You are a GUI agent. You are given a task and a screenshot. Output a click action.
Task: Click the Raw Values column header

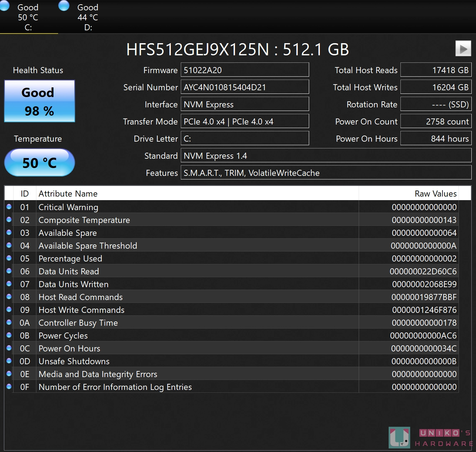click(409, 193)
